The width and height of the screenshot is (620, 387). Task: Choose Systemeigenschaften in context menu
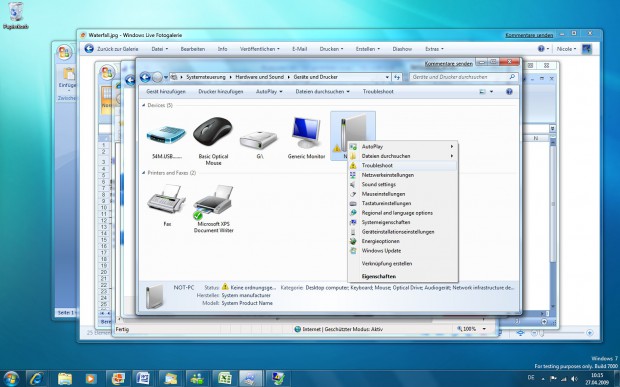(403, 223)
